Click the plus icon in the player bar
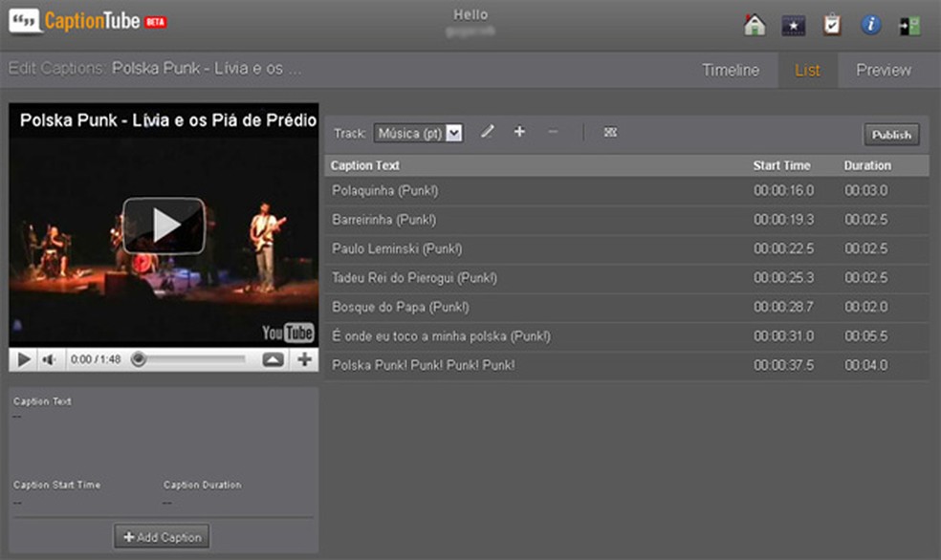 [304, 359]
